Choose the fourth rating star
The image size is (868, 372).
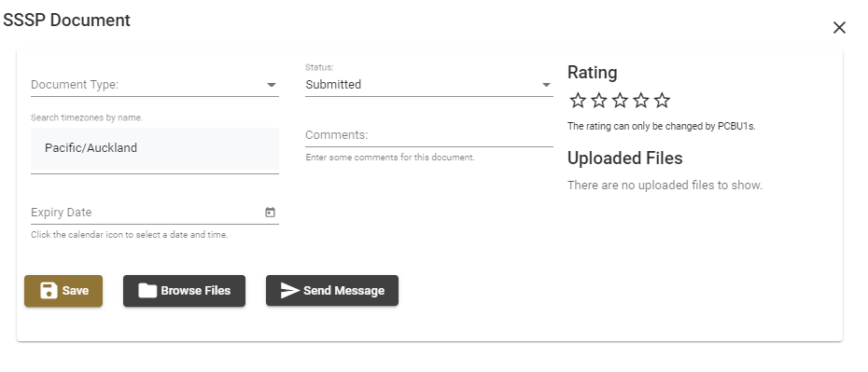tap(640, 101)
